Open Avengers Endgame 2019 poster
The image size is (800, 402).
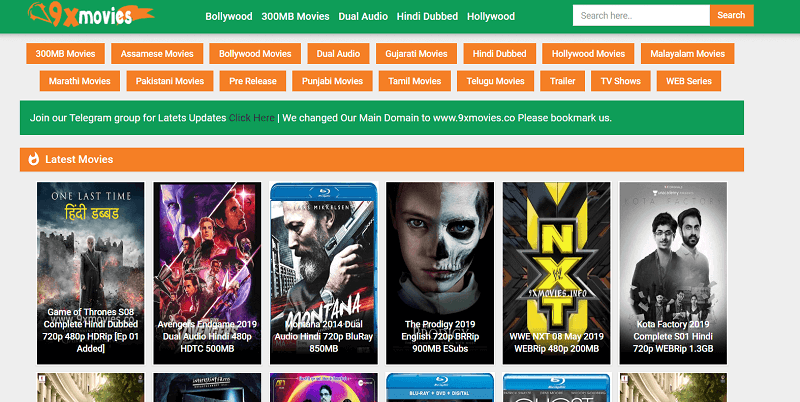point(207,273)
